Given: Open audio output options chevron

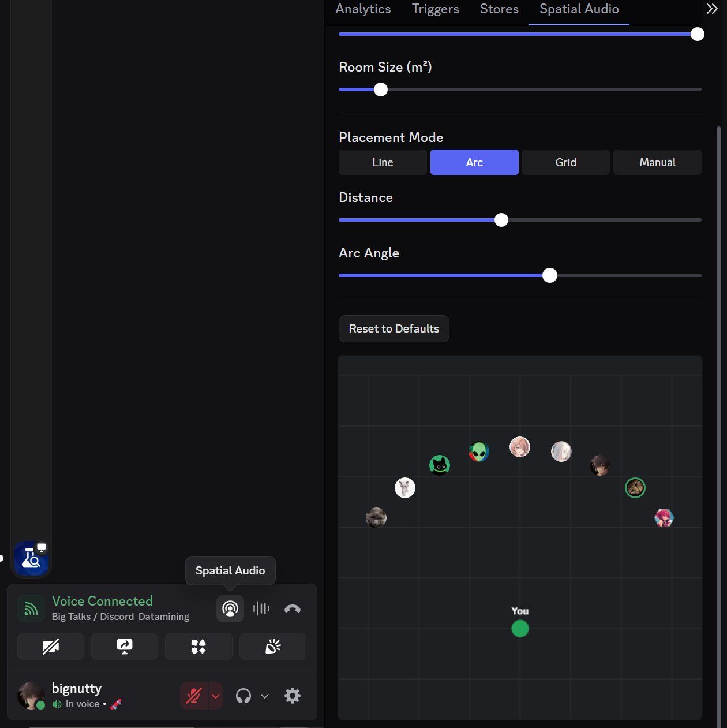Looking at the screenshot, I should 265,696.
